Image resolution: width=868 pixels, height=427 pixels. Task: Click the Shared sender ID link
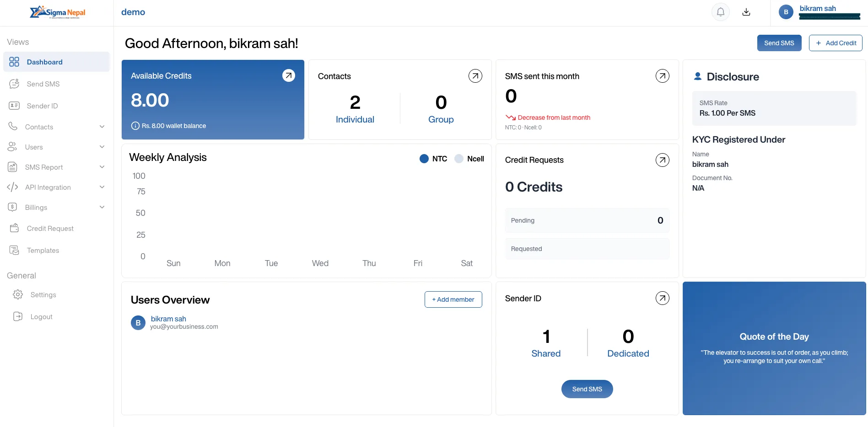(x=545, y=353)
